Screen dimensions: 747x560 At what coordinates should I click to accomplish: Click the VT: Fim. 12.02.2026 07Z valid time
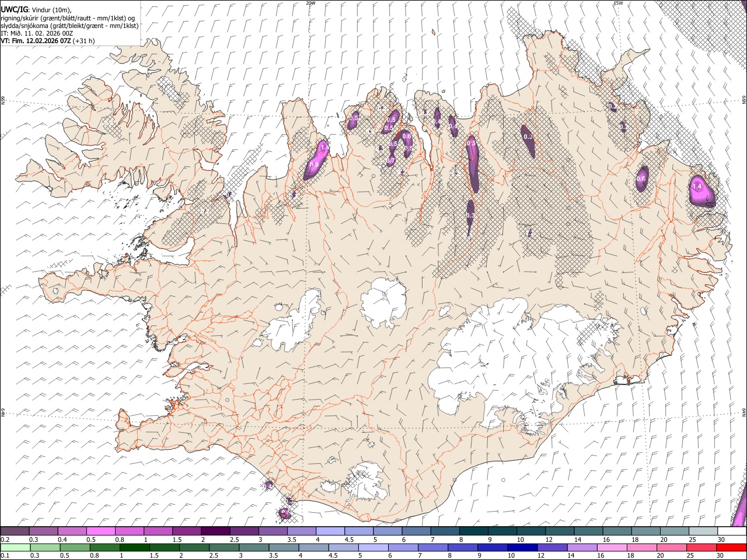36,41
